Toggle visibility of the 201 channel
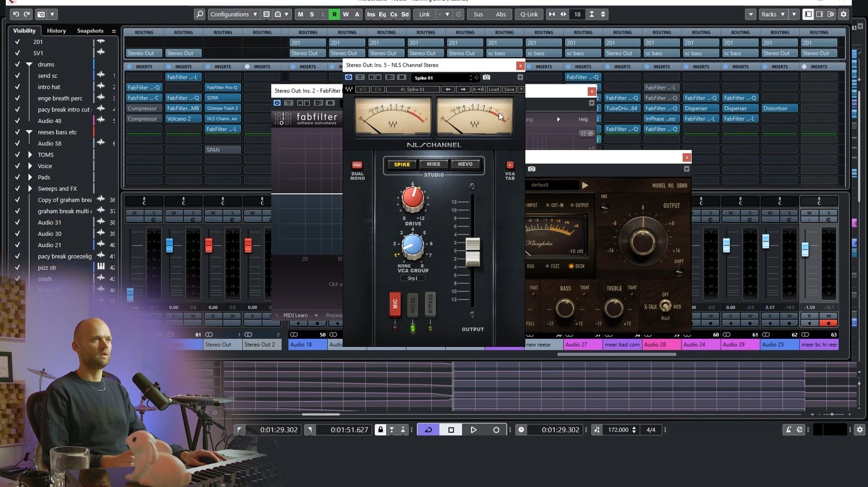This screenshot has width=868, height=487. (x=17, y=42)
